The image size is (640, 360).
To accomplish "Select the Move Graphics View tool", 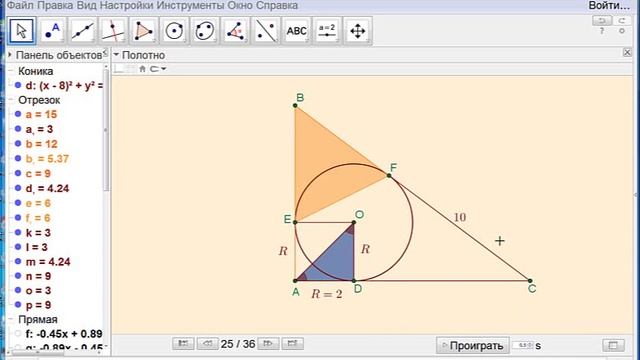I will 358,31.
